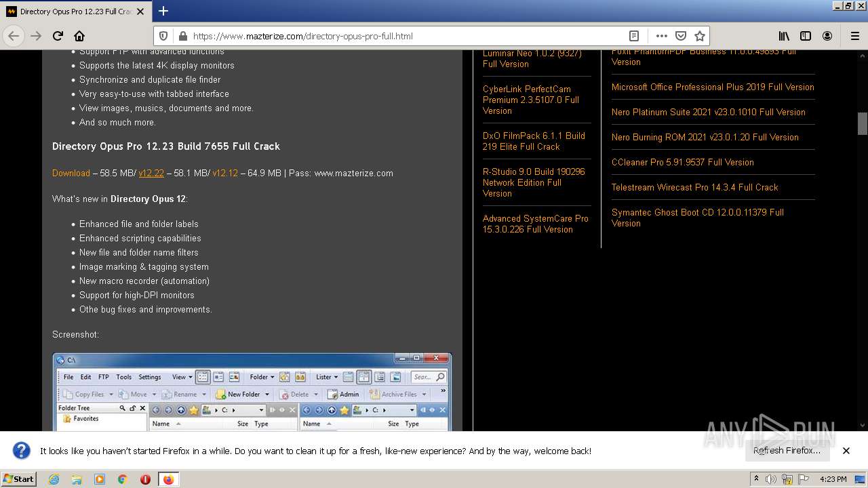
Task: Open CCleaner Pro 5.91.9537 link
Action: coord(683,162)
